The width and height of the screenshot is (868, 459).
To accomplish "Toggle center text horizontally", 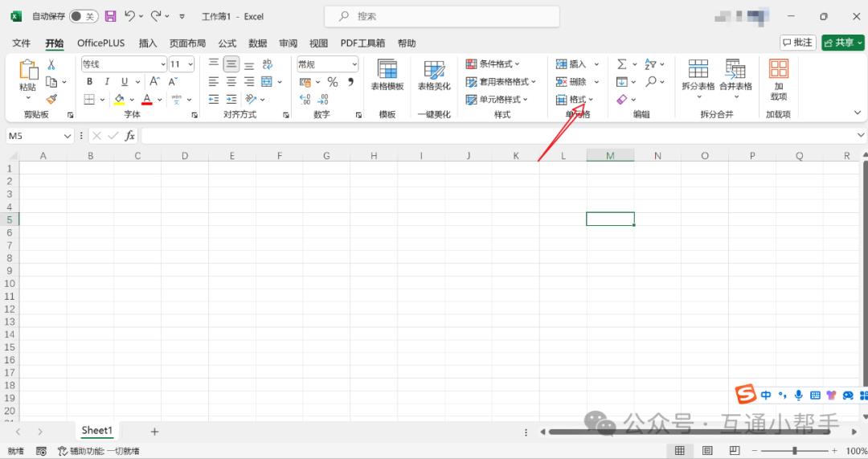I will (x=231, y=82).
